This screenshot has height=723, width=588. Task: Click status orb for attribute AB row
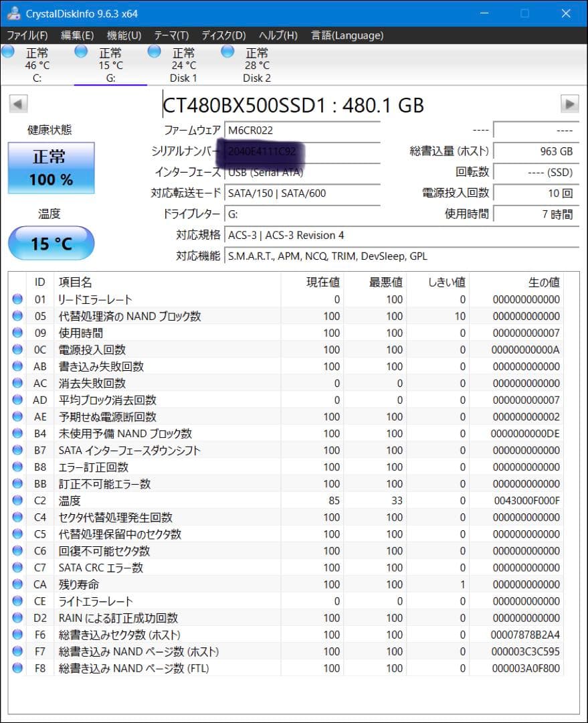[17, 366]
